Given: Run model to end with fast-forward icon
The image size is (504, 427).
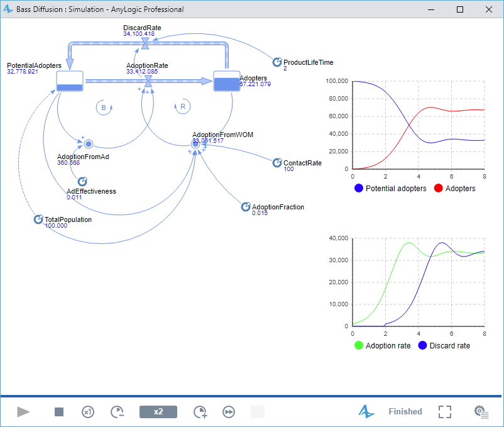Looking at the screenshot, I should coord(228,411).
